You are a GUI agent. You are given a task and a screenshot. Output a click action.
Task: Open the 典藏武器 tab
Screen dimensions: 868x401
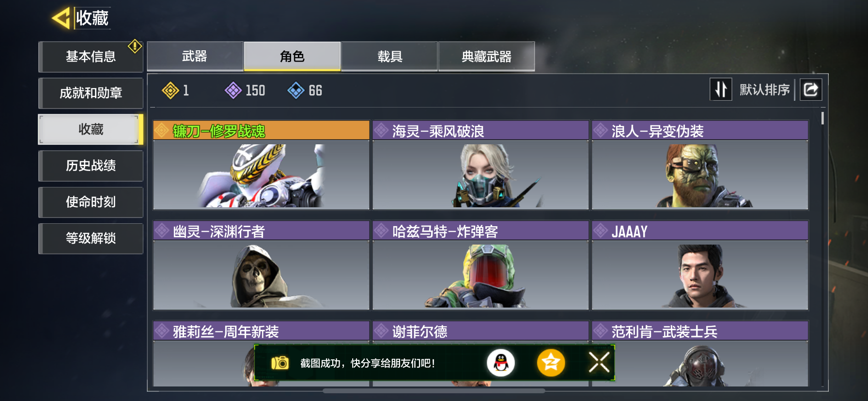[x=487, y=57]
